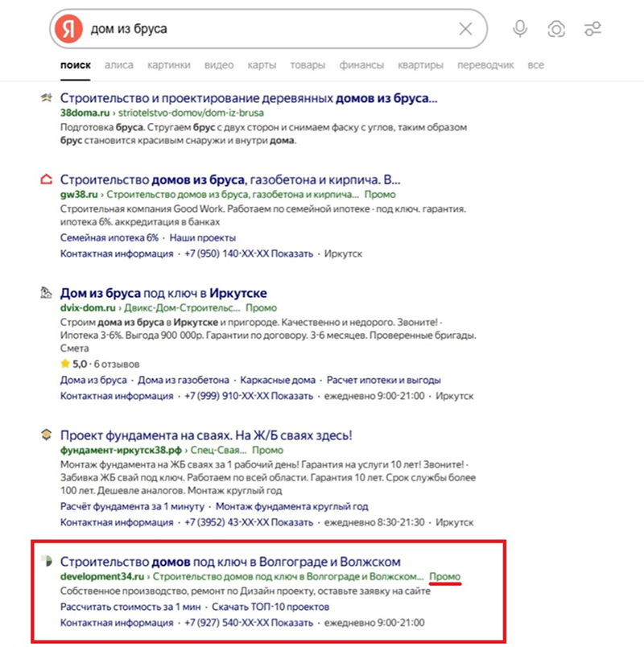Go to the 'товары' tab

pos(308,65)
